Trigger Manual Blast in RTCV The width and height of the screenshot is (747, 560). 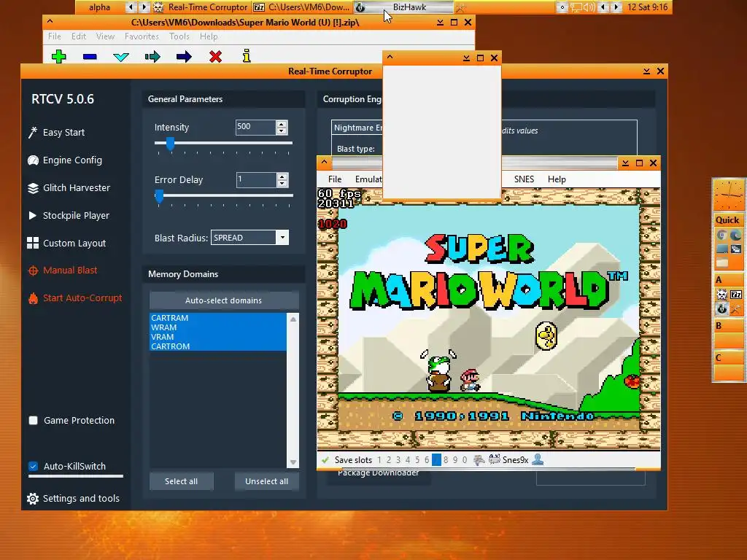coord(63,271)
